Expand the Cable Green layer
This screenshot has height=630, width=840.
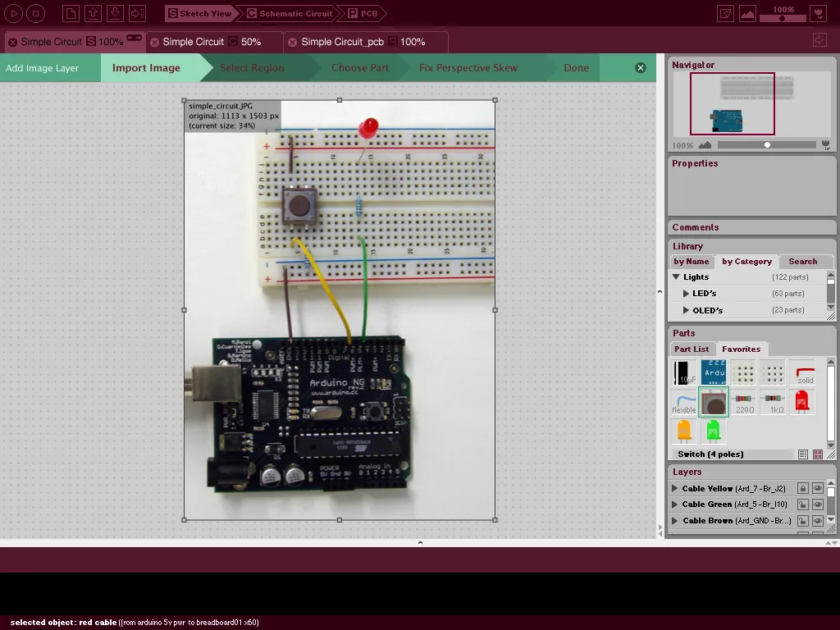[x=675, y=504]
